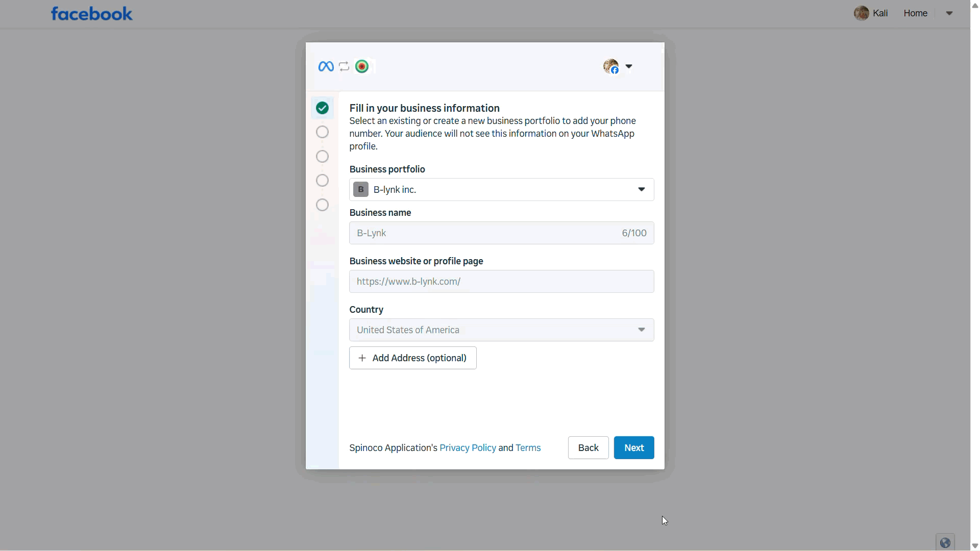Expand the account switcher arrow in the dialog
This screenshot has height=551, width=980.
click(x=629, y=66)
